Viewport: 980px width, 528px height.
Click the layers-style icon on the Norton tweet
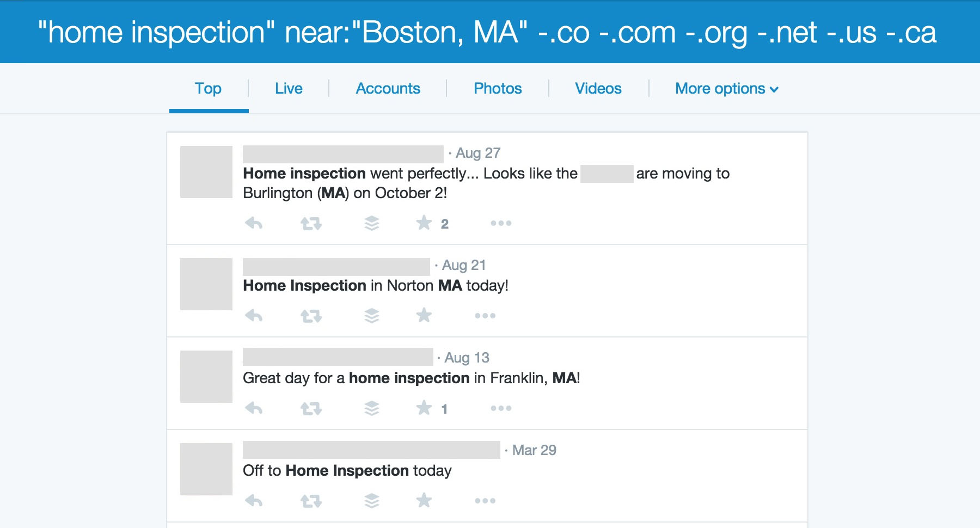coord(372,315)
